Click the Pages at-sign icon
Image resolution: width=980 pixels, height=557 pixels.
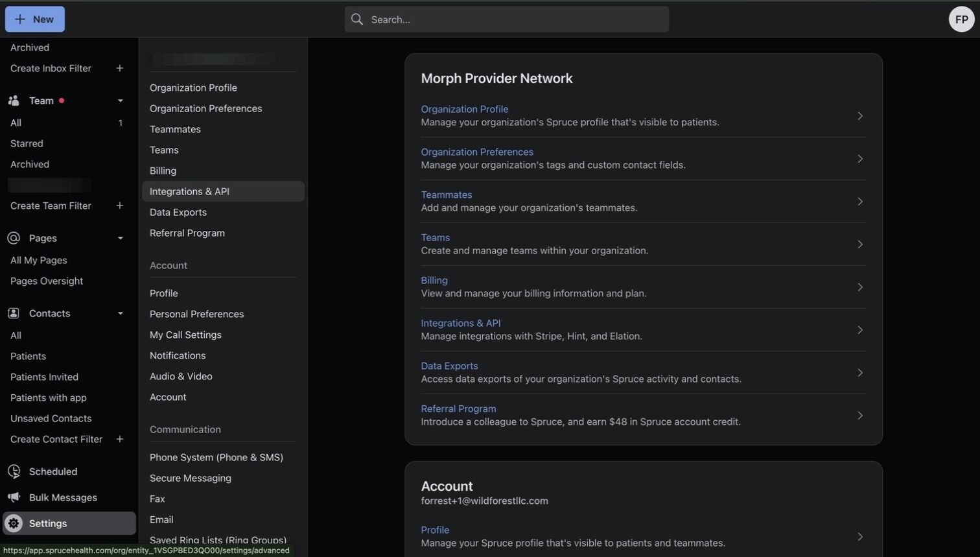tap(14, 238)
